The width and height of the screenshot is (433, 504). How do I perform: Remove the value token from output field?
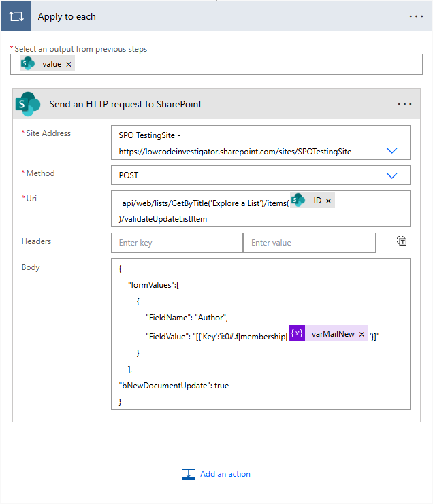point(69,64)
